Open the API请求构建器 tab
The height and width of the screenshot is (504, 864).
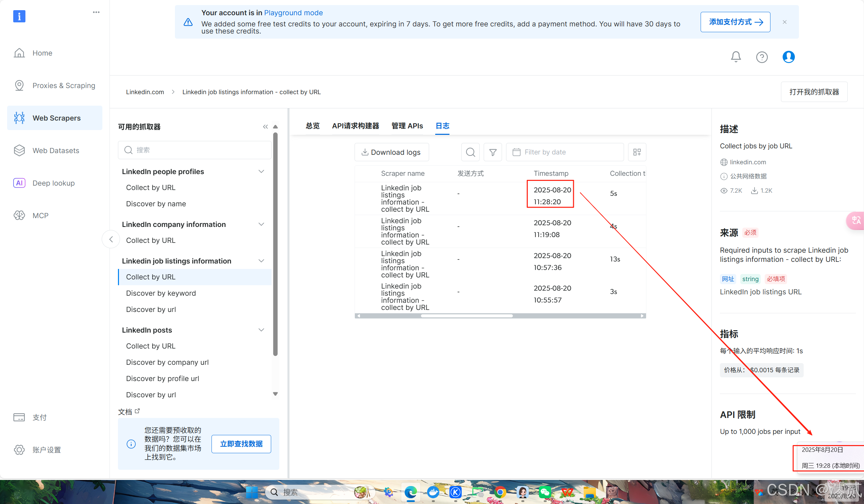pos(355,126)
